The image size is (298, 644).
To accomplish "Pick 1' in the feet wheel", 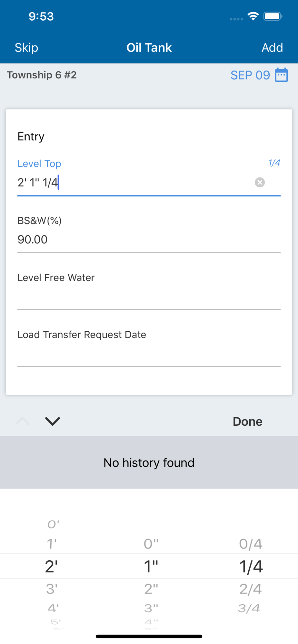I will [x=52, y=544].
